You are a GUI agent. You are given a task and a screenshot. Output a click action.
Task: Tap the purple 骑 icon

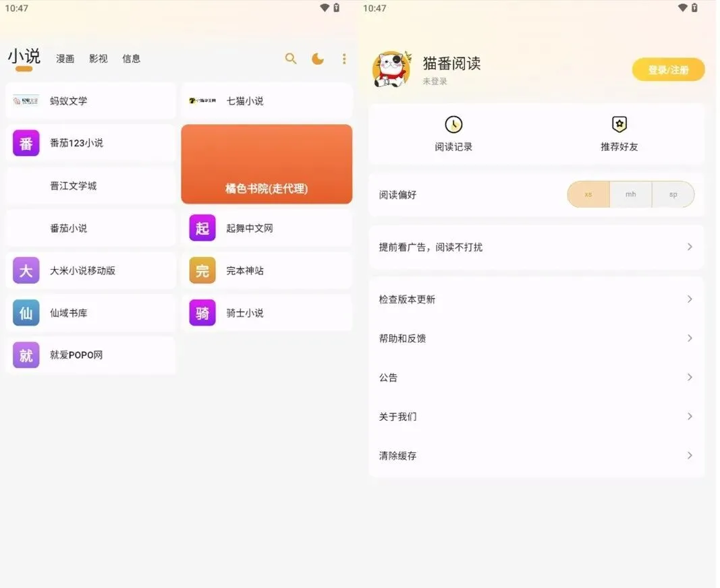pos(202,313)
